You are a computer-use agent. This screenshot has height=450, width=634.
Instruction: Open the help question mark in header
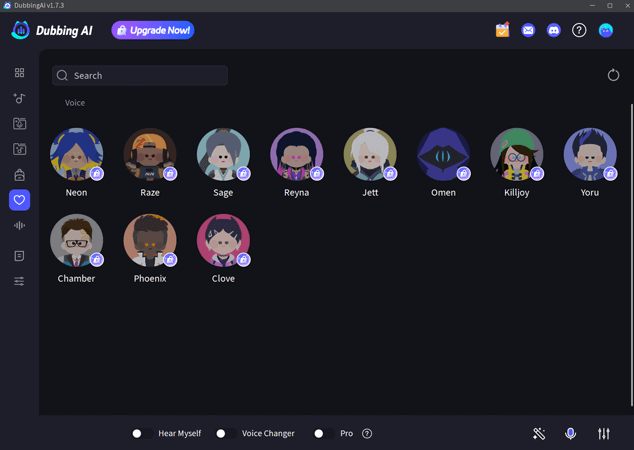[579, 30]
